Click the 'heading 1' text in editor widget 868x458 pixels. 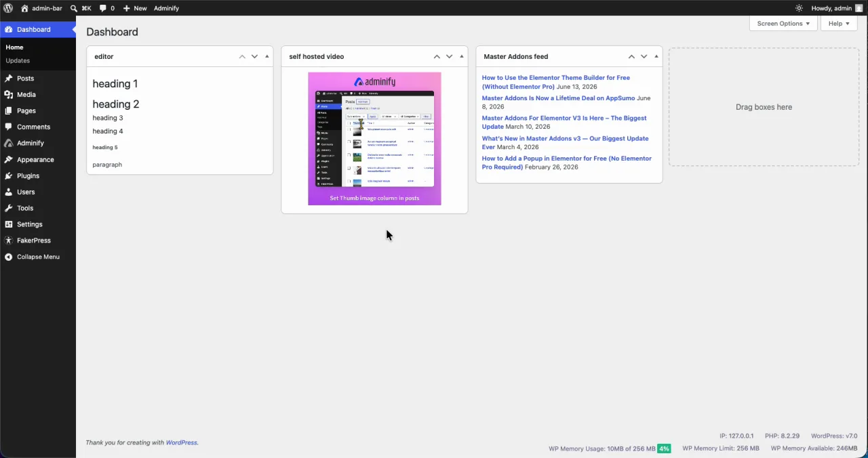[x=115, y=84]
